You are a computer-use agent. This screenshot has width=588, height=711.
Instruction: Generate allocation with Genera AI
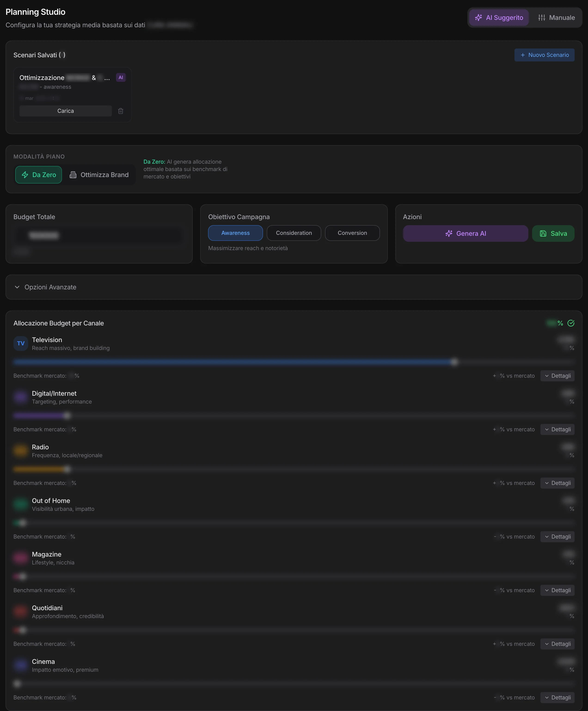[465, 233]
